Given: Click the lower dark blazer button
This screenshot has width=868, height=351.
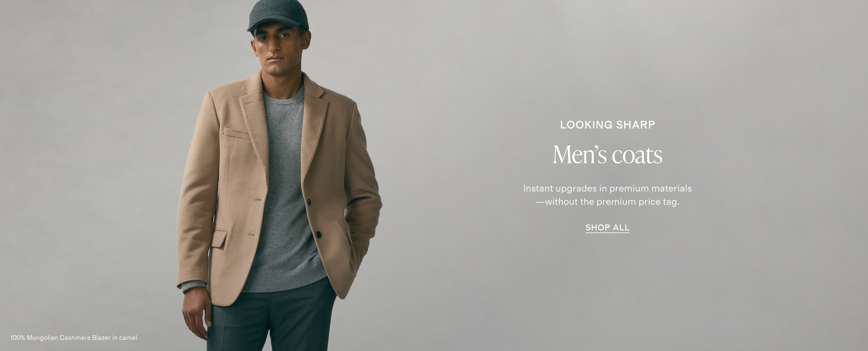Looking at the screenshot, I should 319,234.
